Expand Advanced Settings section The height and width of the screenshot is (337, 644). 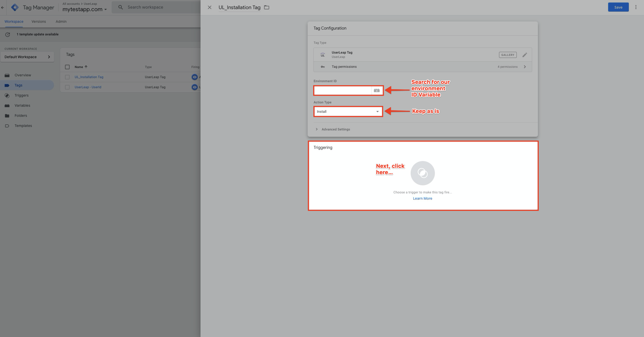coord(333,129)
